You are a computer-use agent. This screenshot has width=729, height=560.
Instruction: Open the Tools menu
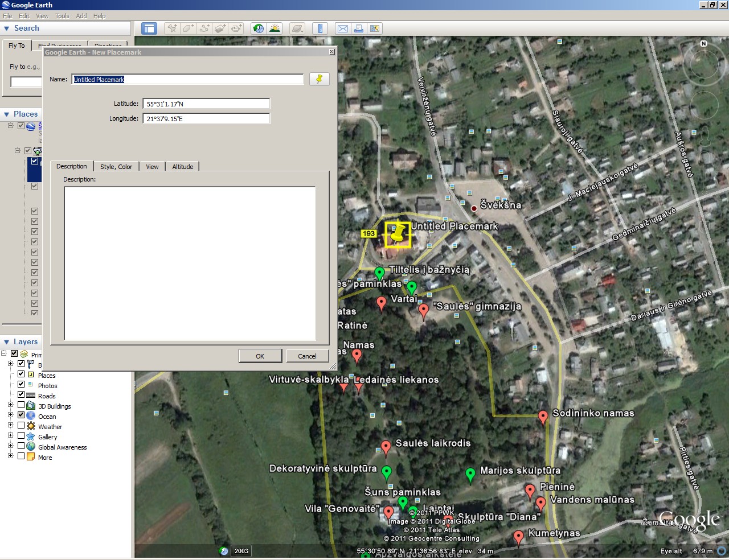pyautogui.click(x=62, y=16)
